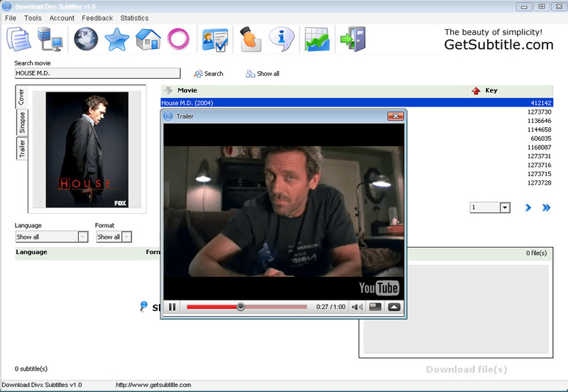Click the http://www.getsubtitle.com status bar link
The width and height of the screenshot is (568, 392).
click(x=153, y=385)
